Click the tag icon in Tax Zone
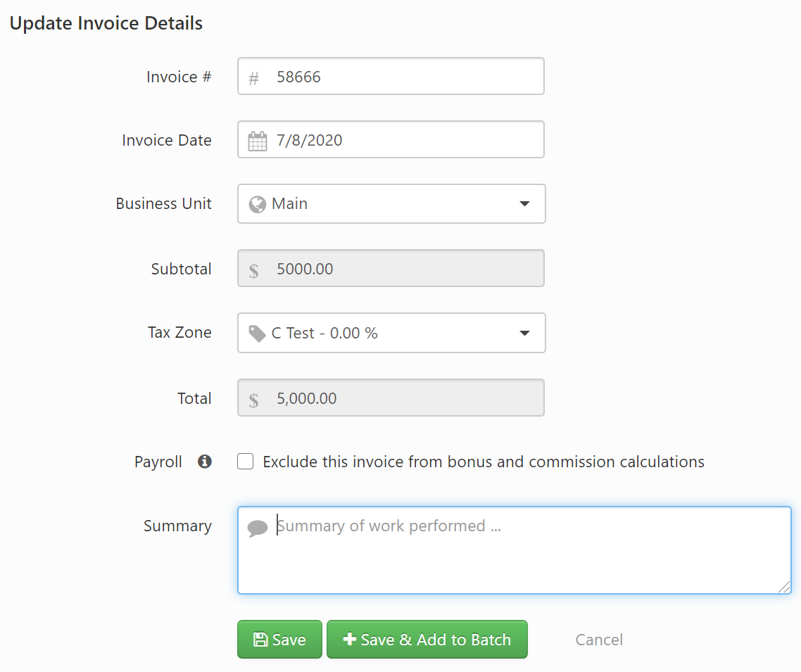 coord(258,334)
